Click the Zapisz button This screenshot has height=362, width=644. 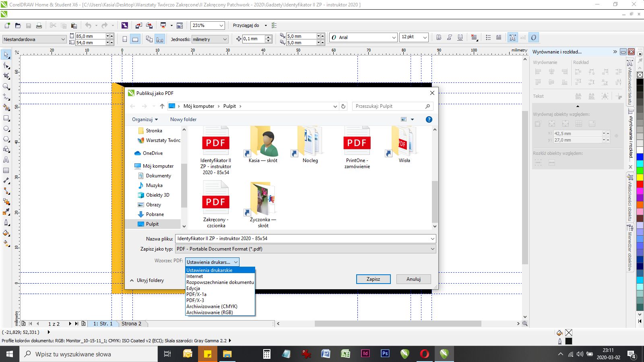coord(373,279)
